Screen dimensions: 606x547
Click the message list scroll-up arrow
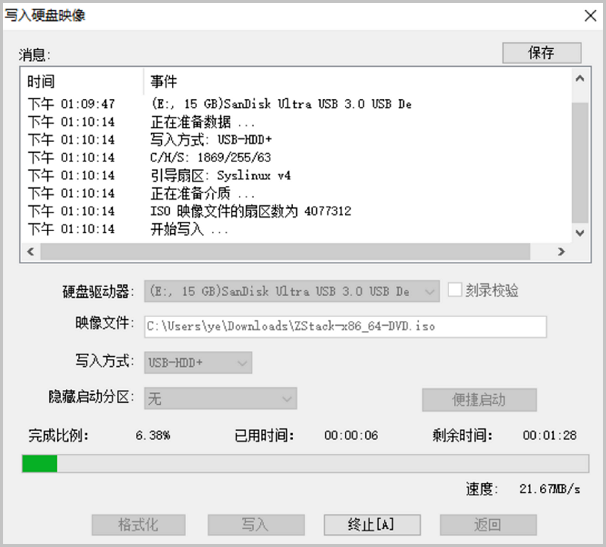[x=580, y=78]
